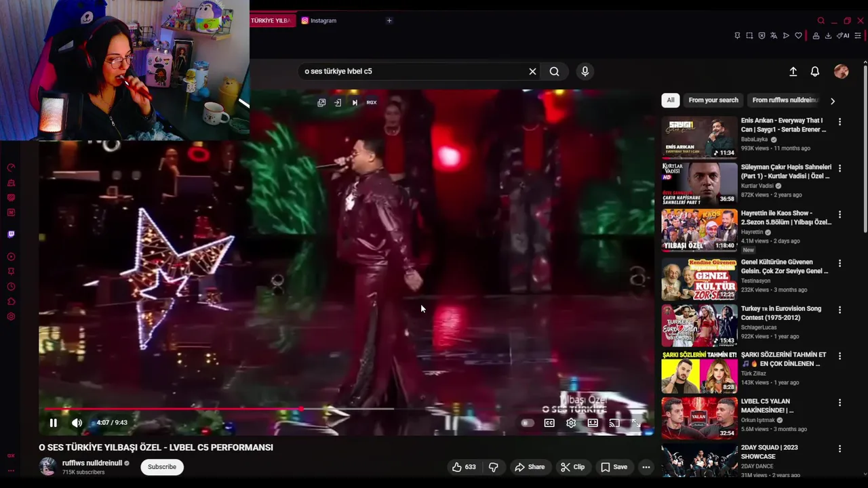
Task: Select the From your search chip
Action: coord(713,100)
